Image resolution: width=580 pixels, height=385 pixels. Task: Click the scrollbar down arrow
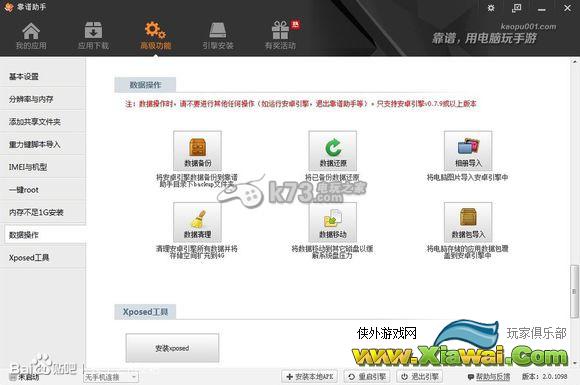point(574,364)
